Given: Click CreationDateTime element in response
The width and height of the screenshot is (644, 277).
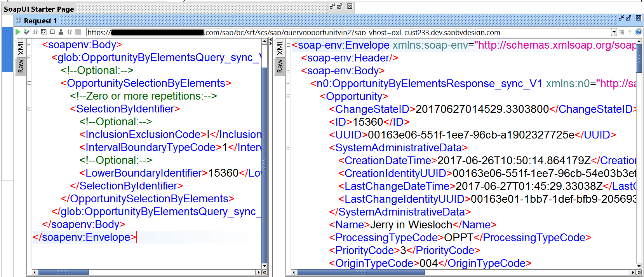Looking at the screenshot, I should pos(487,161).
